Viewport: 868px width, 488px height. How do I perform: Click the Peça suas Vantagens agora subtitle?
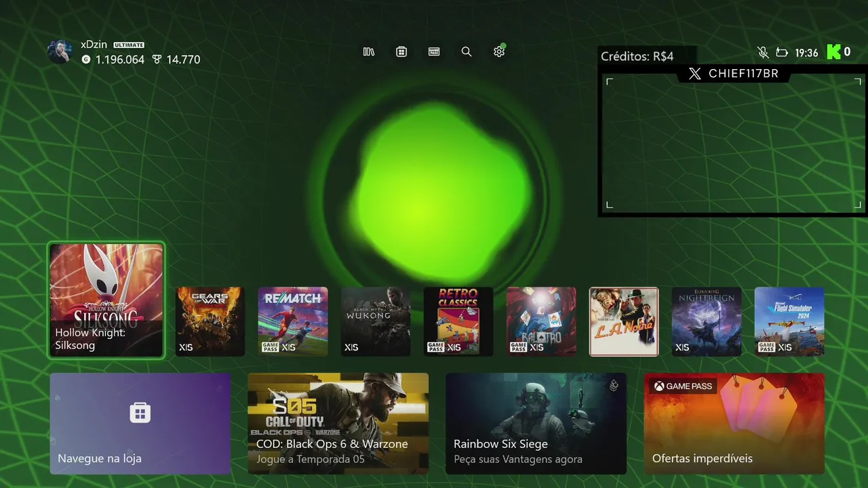click(518, 459)
